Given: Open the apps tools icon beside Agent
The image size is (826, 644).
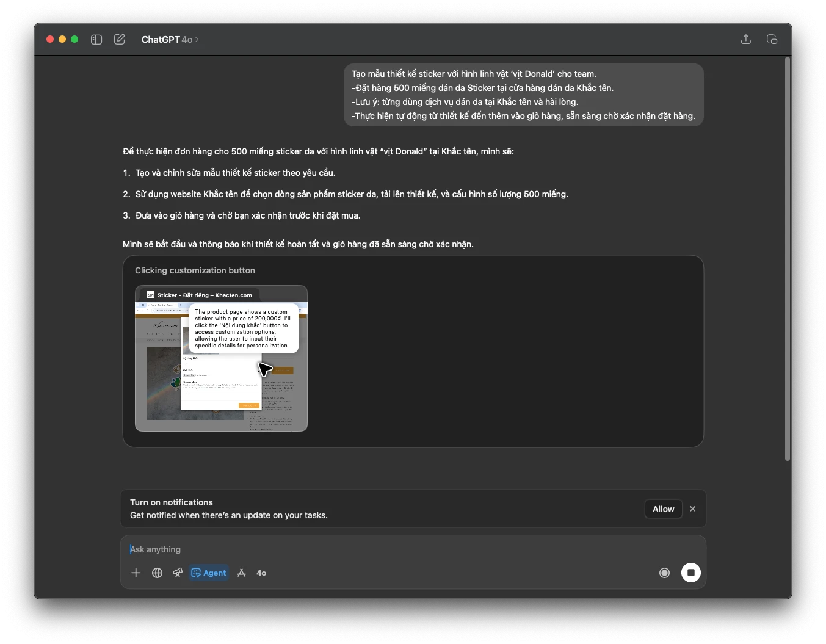Looking at the screenshot, I should 242,573.
